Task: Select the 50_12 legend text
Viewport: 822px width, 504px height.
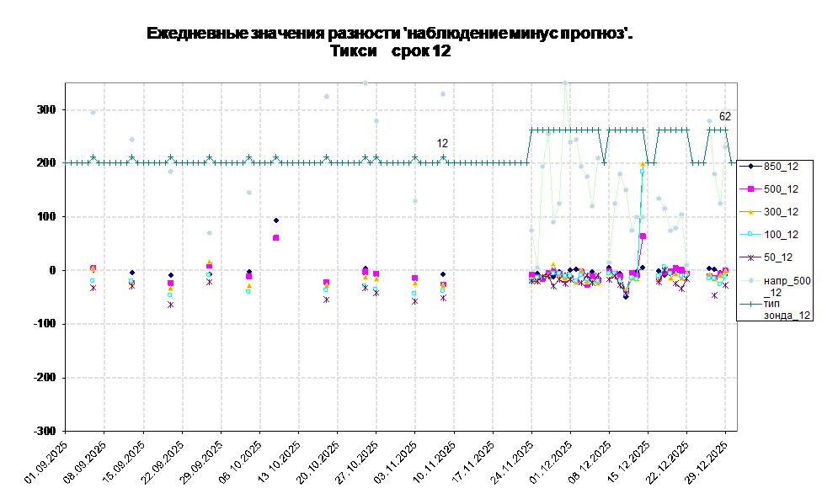Action: (778, 257)
